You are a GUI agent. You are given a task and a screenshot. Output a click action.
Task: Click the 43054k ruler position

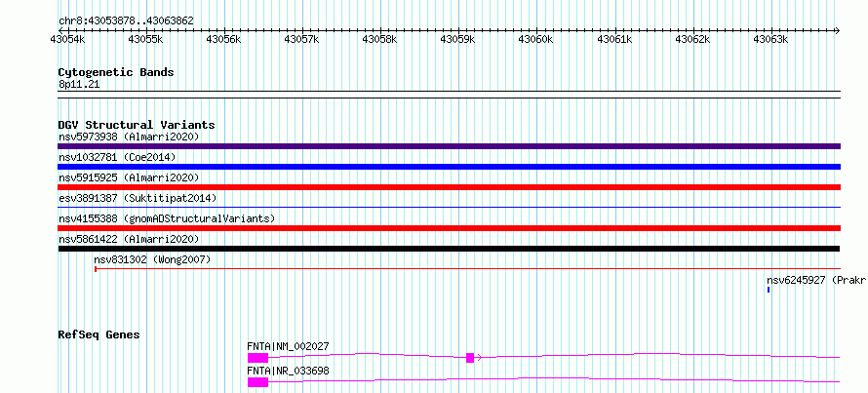tap(67, 40)
